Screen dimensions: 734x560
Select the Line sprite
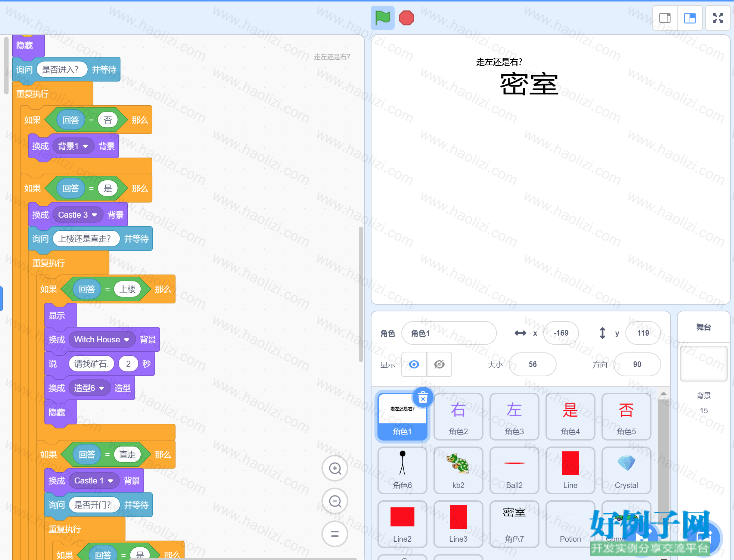[570, 470]
